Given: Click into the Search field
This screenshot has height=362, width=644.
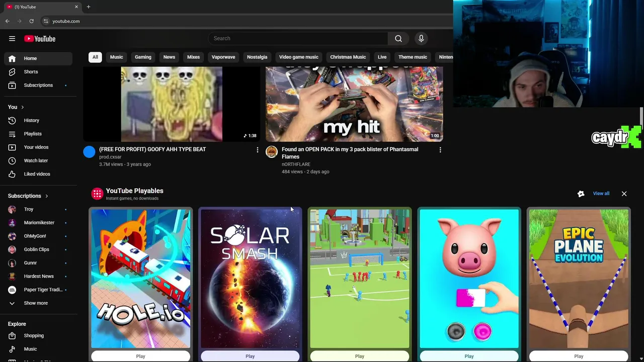Looking at the screenshot, I should [298, 38].
